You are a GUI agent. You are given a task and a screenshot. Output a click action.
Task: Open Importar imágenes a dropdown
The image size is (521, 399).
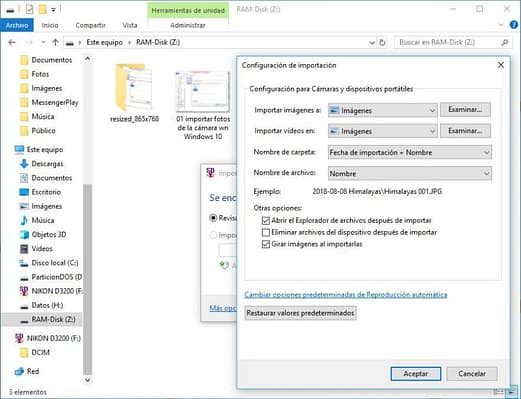(x=382, y=110)
